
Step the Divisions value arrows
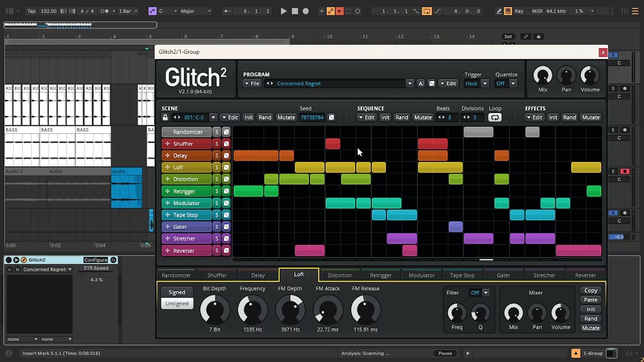coord(466,118)
